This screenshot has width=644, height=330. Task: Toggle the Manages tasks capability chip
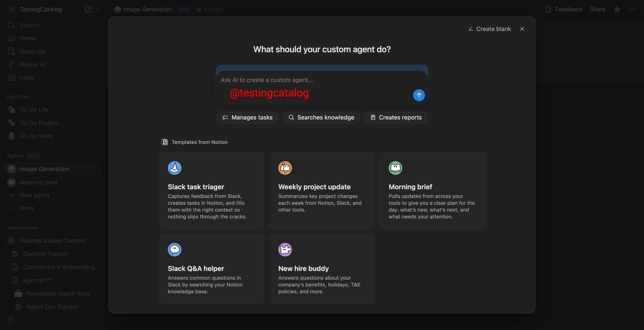click(247, 117)
